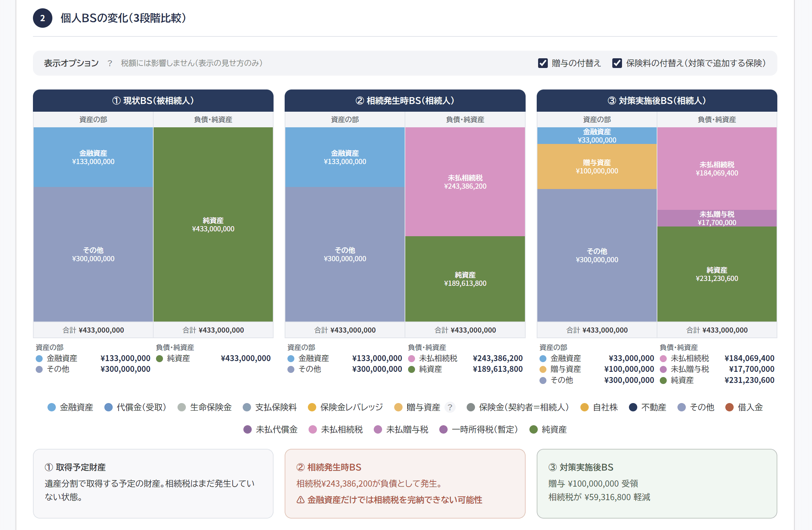The height and width of the screenshot is (530, 812).
Task: Click the 借入金 legend dot
Action: [x=729, y=407]
